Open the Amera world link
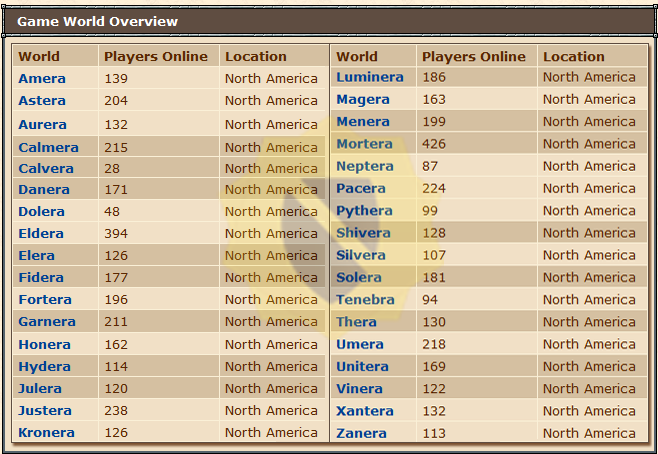Viewport: 658px width, 454px height. click(42, 78)
